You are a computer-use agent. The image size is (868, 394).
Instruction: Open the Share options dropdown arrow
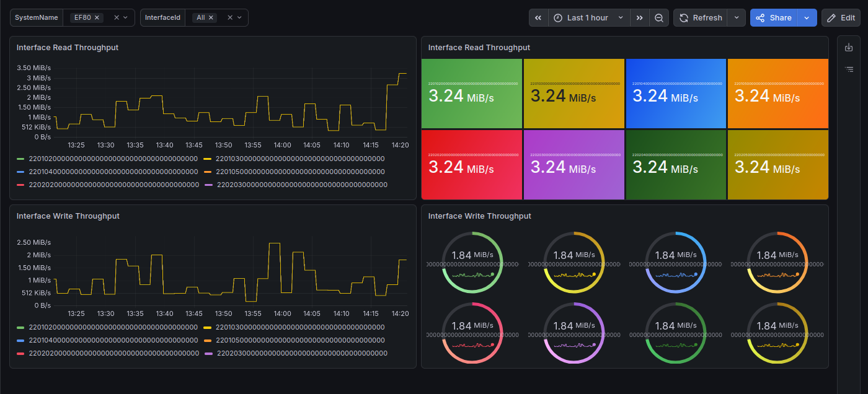pos(807,18)
